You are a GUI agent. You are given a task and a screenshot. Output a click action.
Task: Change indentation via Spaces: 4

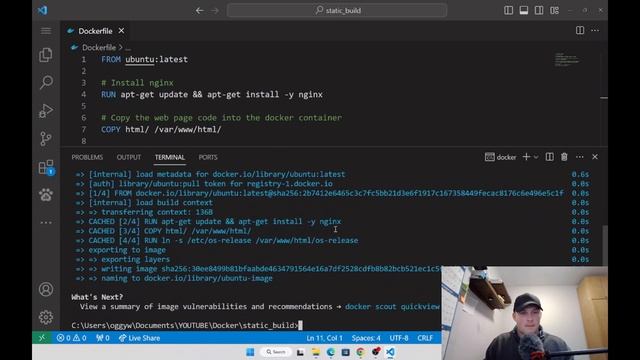(x=366, y=338)
